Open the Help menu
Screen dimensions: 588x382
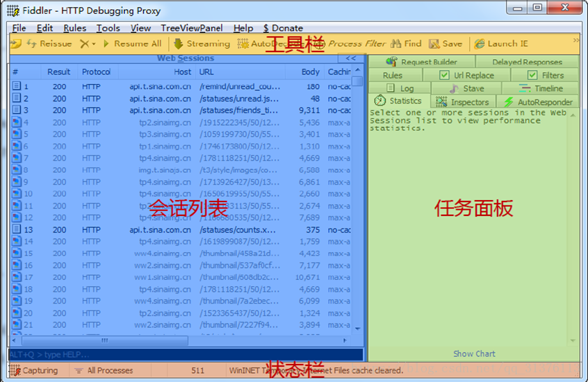coord(243,28)
